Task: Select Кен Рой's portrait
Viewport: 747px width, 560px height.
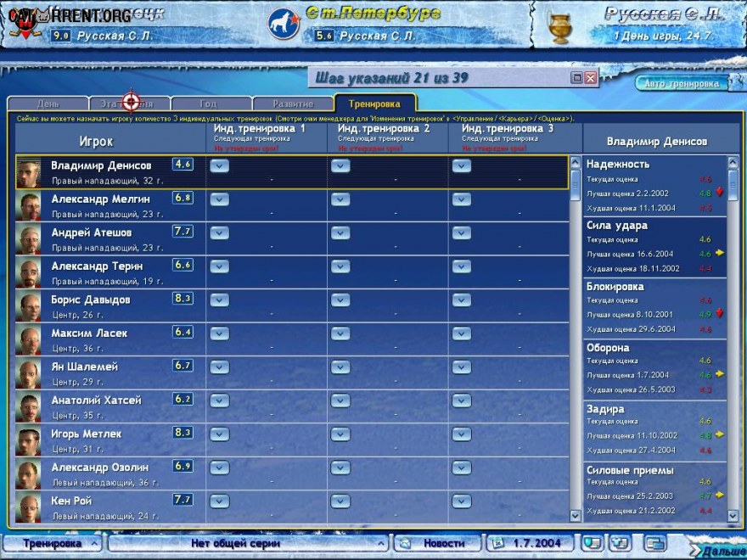Action: tap(29, 507)
